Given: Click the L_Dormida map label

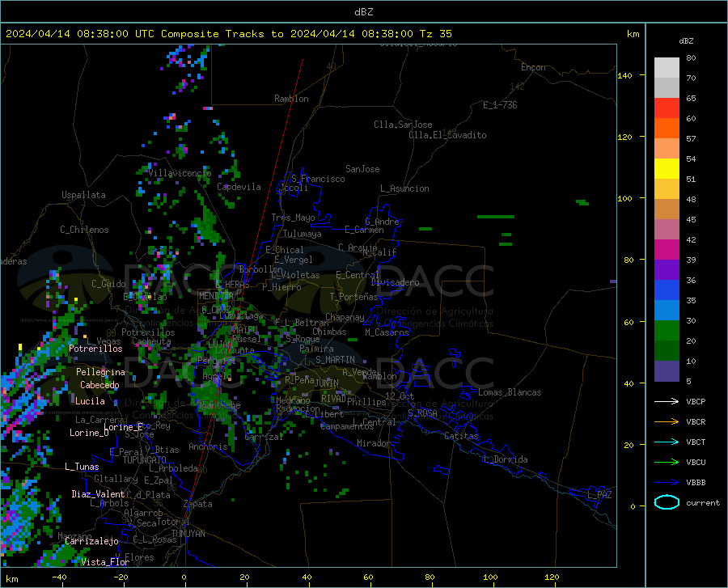Looking at the screenshot, I should (x=505, y=459).
